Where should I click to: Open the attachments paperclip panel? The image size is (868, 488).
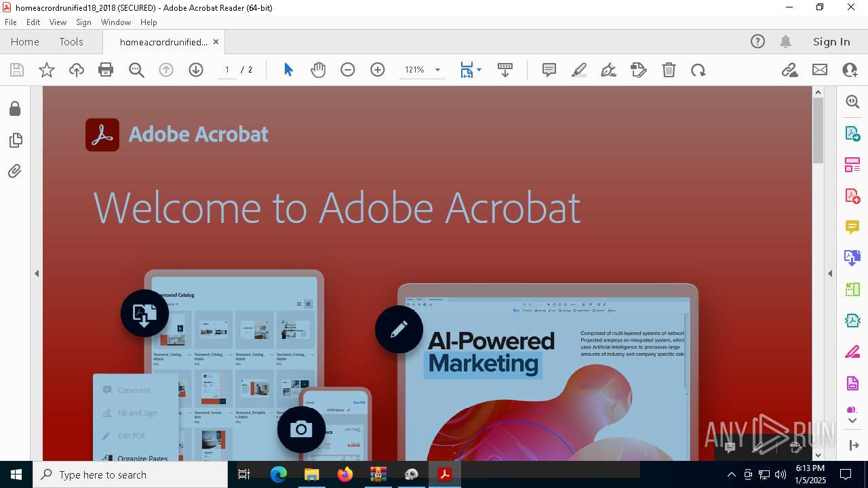point(15,171)
